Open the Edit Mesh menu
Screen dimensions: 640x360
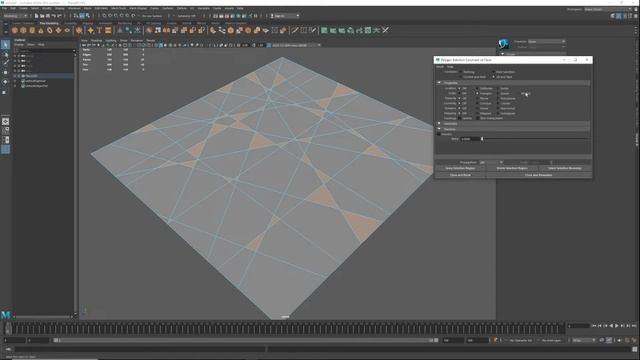101,8
